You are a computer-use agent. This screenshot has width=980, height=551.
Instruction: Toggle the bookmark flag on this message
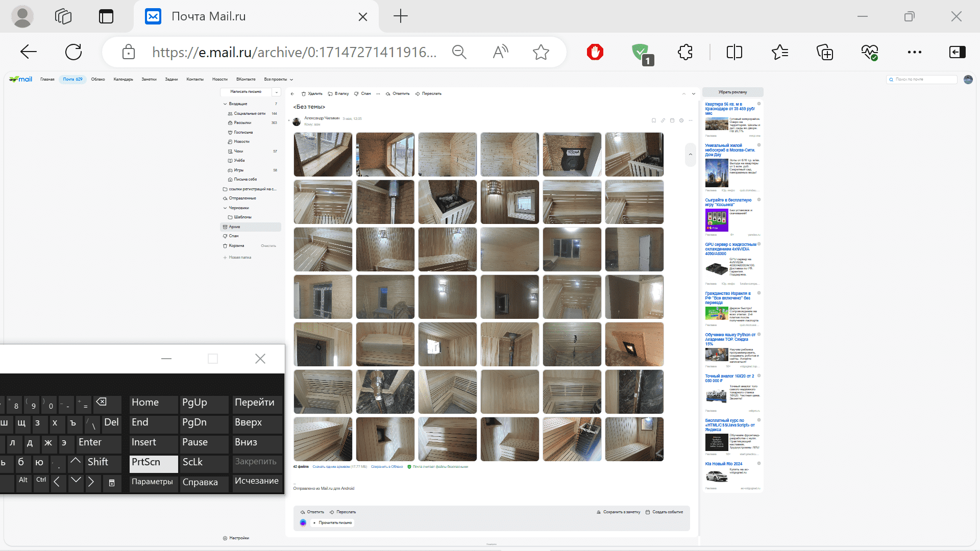coord(654,121)
